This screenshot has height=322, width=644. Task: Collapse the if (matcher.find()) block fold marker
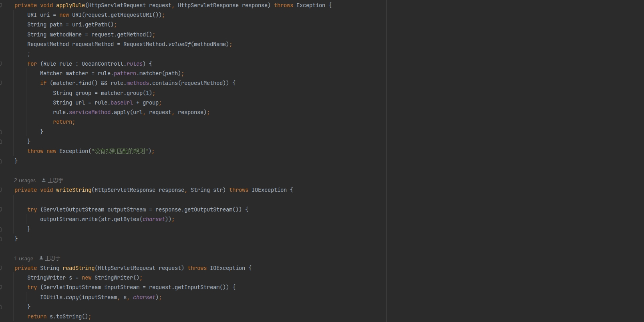1,83
